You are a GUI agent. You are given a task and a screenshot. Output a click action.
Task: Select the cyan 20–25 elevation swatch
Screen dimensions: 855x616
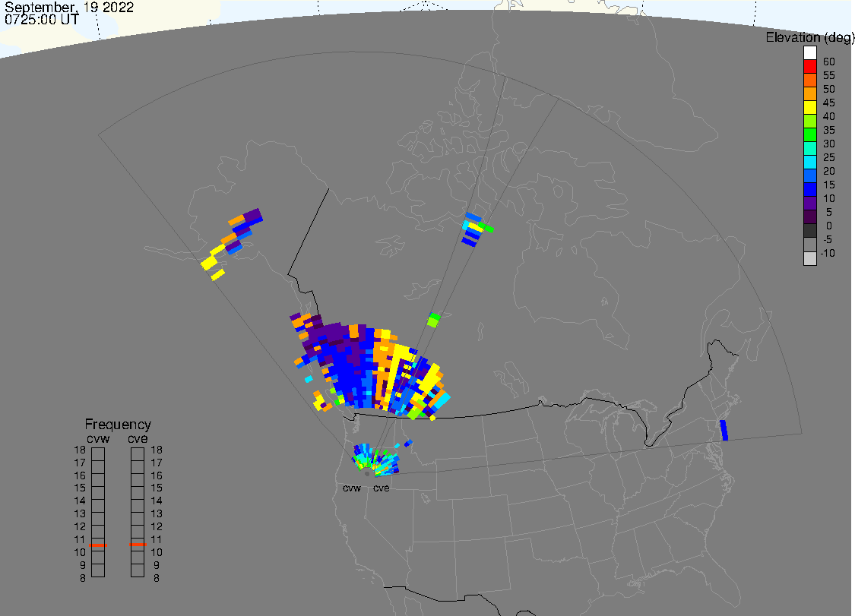coord(809,162)
